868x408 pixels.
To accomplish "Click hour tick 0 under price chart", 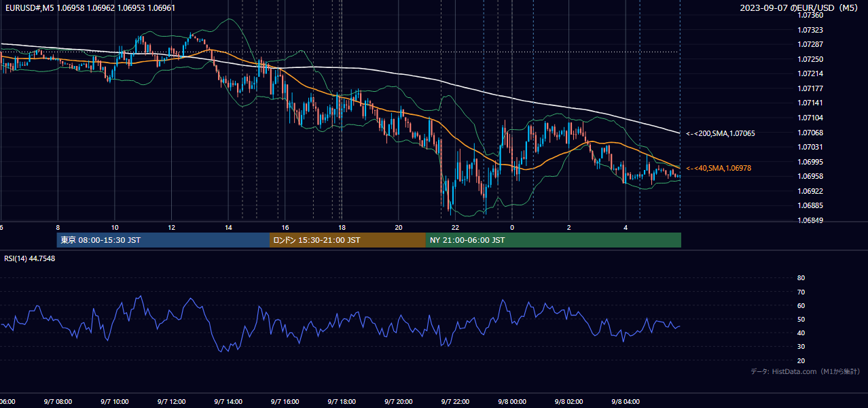I will click(x=512, y=227).
